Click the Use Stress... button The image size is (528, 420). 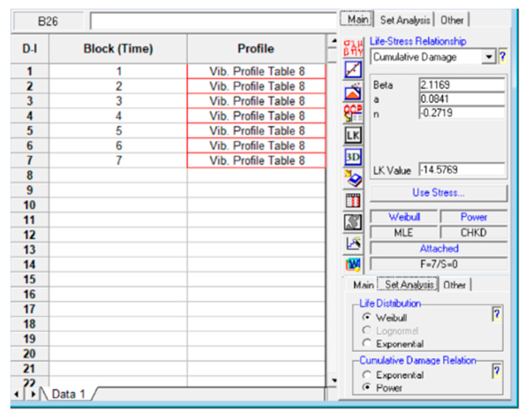click(x=438, y=193)
